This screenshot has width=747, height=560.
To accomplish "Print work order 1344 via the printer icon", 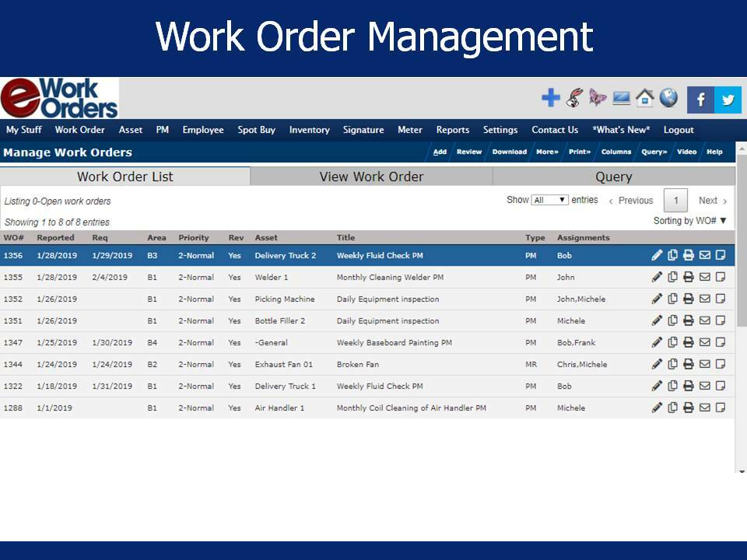I will 689,364.
